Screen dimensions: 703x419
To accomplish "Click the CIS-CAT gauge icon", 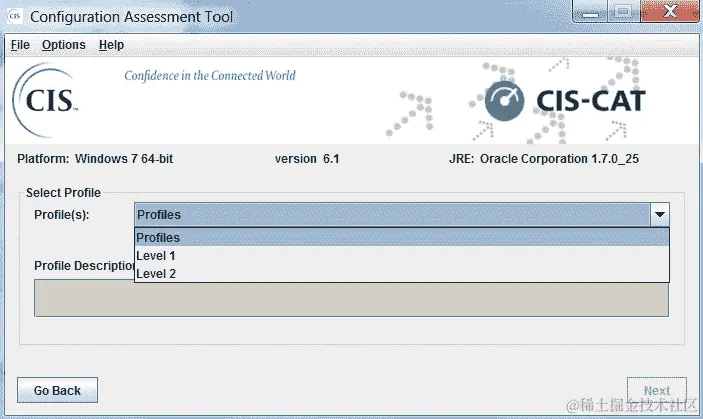I will click(504, 101).
